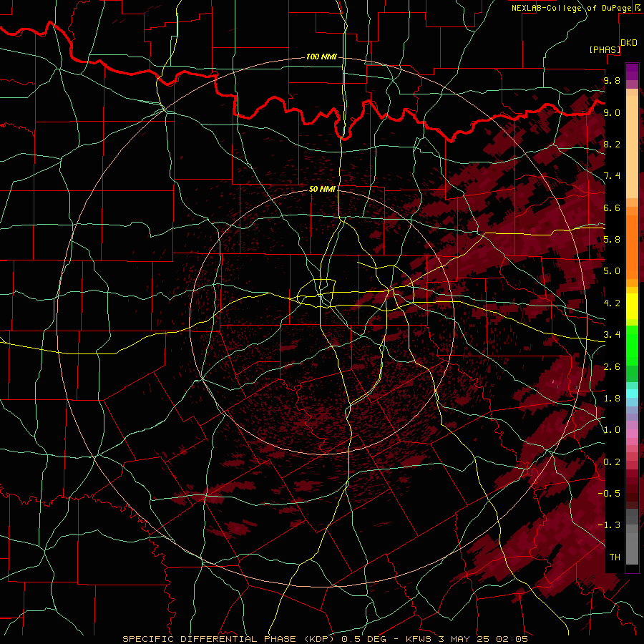Click the -1.3 value on the color scale

[x=609, y=525]
